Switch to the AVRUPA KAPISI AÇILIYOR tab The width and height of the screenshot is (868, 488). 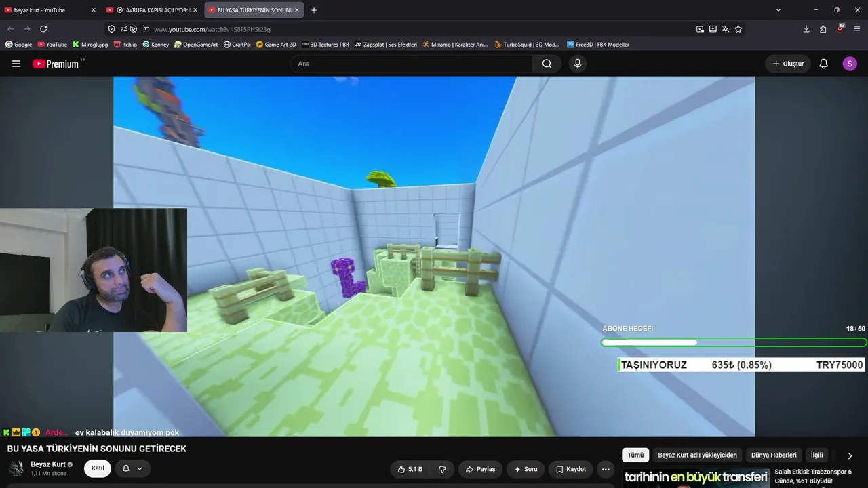click(x=152, y=10)
